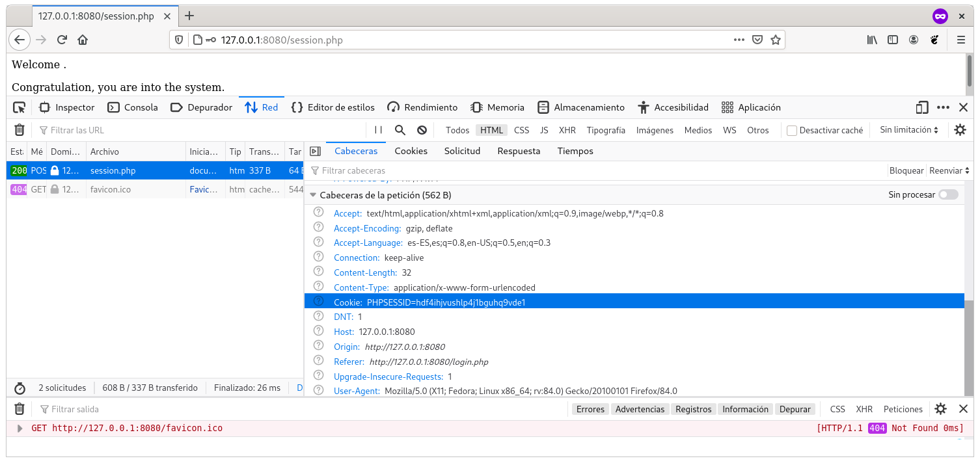Screen dimensions: 980x463
Task: Clear the network request list with trash icon
Action: click(20, 130)
